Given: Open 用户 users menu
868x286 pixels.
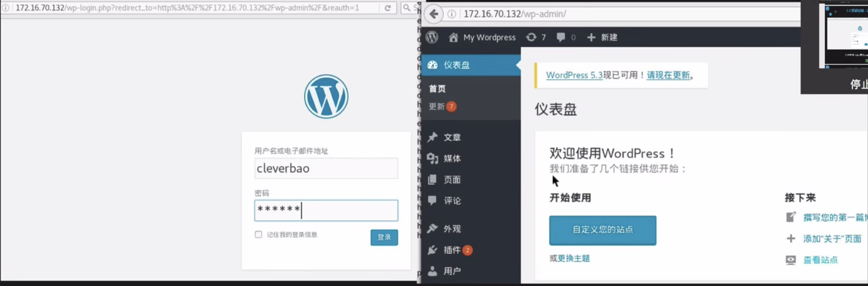Looking at the screenshot, I should coord(452,271).
